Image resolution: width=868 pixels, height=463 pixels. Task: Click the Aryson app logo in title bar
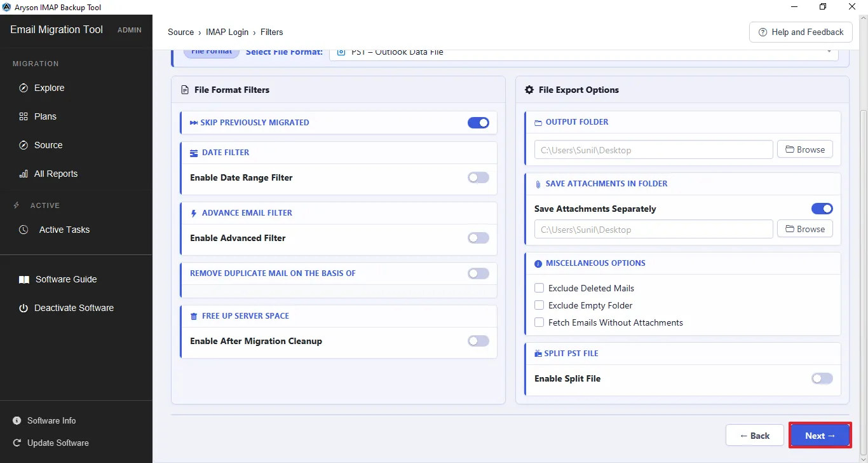pyautogui.click(x=7, y=7)
